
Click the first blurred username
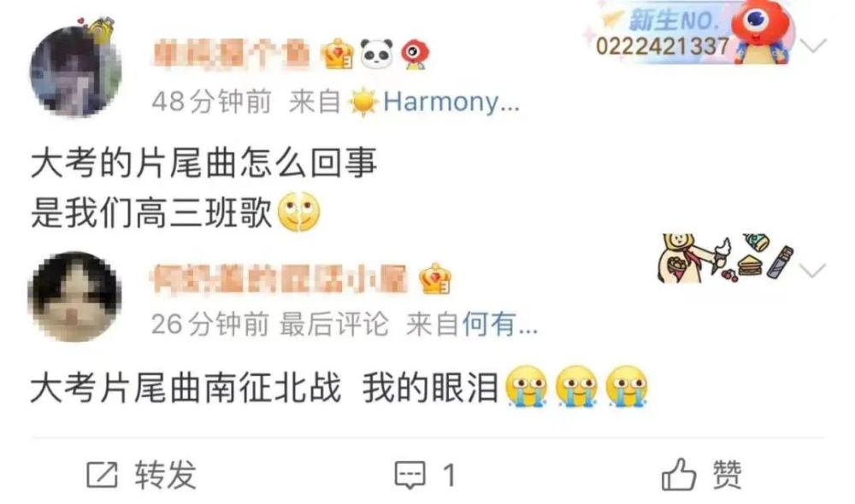233,55
